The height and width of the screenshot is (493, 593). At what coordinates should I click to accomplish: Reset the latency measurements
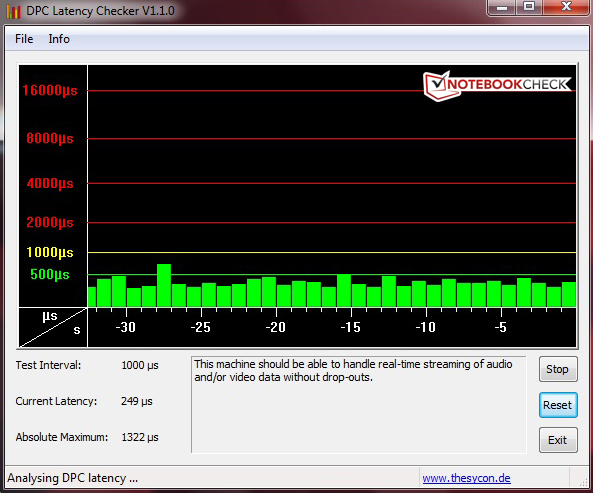(x=558, y=405)
